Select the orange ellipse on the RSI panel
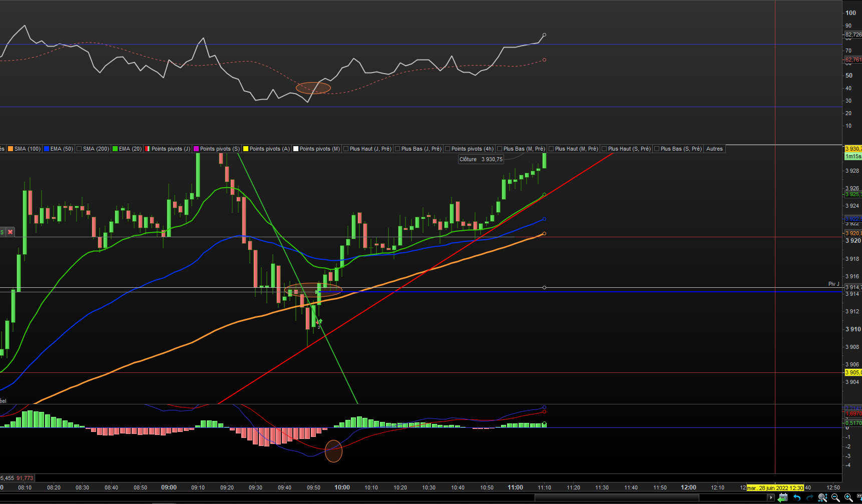 [x=313, y=88]
